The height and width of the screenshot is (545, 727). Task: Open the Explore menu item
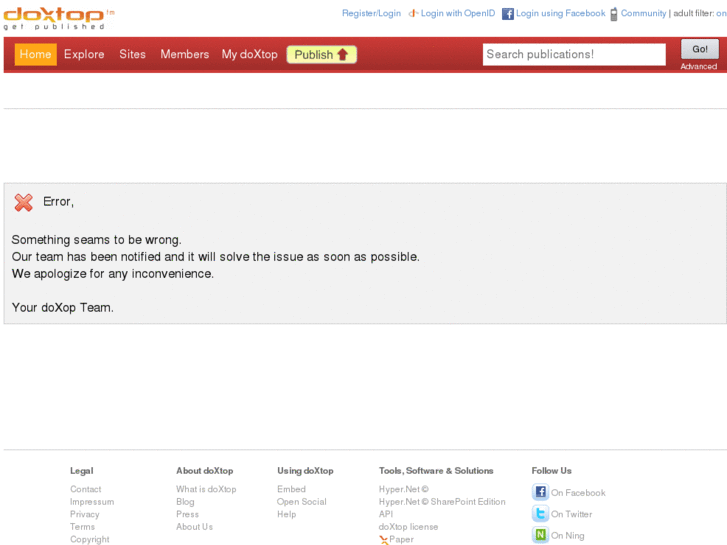click(x=84, y=54)
